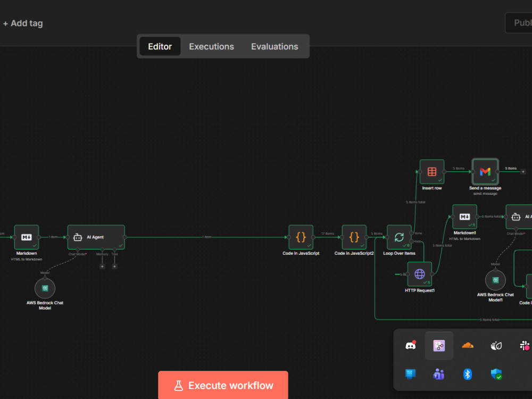Open the Gmail Send a message node
The image size is (532, 399).
[x=485, y=172]
